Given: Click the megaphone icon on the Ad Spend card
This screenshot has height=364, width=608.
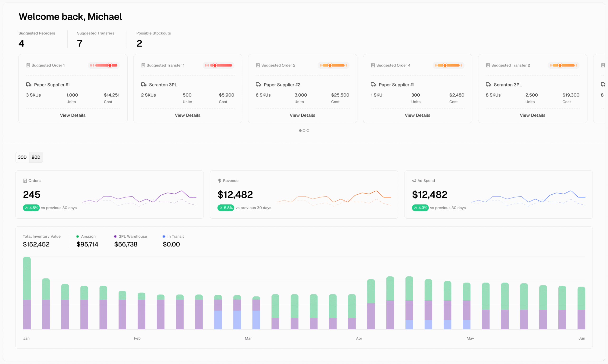Looking at the screenshot, I should 414,180.
